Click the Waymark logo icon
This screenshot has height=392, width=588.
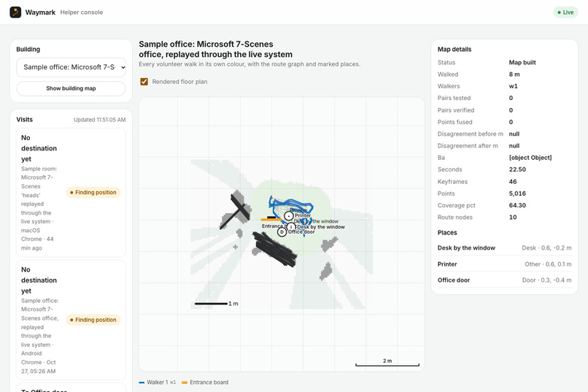click(x=15, y=12)
